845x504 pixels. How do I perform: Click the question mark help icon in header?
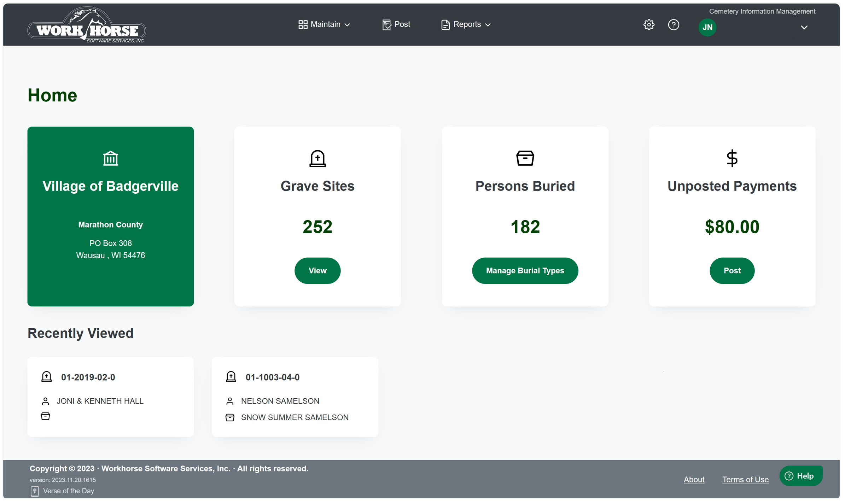[673, 25]
